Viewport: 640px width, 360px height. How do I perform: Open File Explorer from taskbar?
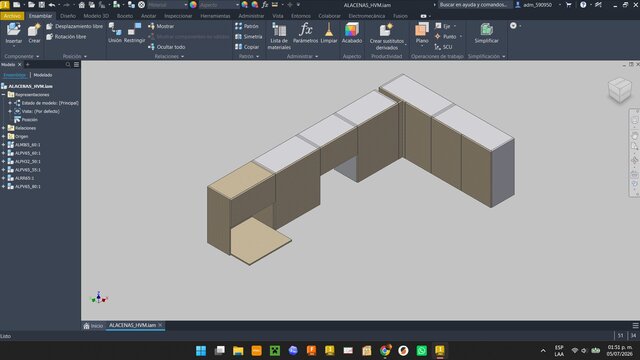238,351
